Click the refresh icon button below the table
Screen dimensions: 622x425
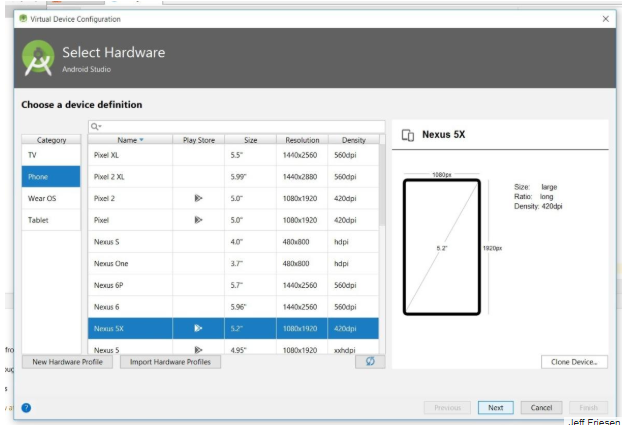tap(370, 362)
